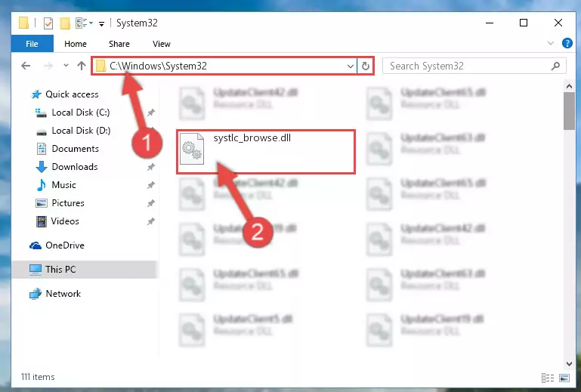
Task: Open Documents in the sidebar
Action: 76,149
